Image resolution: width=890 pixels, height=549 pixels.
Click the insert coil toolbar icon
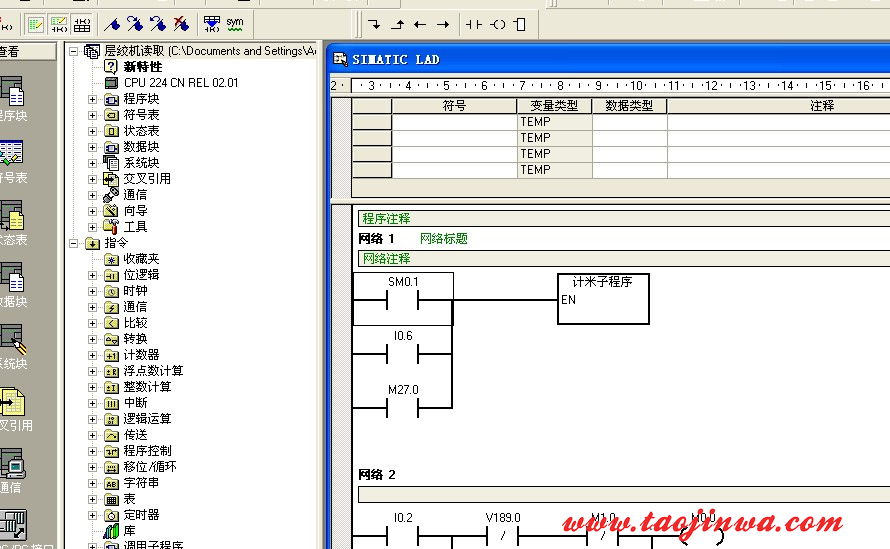[498, 24]
